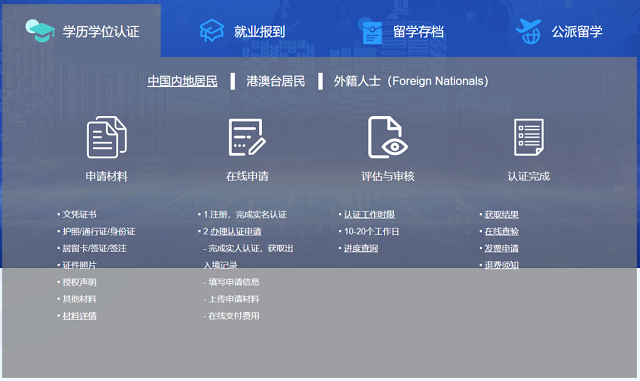Switch to the 就业报到 tab
Image resolution: width=640 pixels, height=381 pixels.
click(242, 31)
